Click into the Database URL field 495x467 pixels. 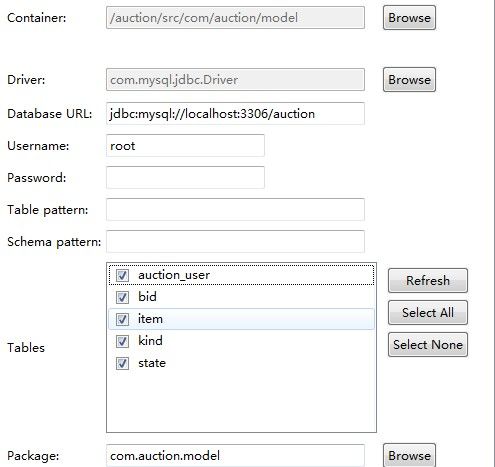[x=235, y=114]
